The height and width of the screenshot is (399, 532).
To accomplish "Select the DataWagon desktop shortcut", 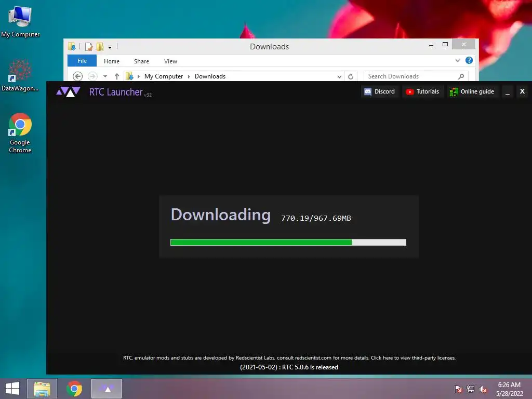I will click(x=20, y=75).
